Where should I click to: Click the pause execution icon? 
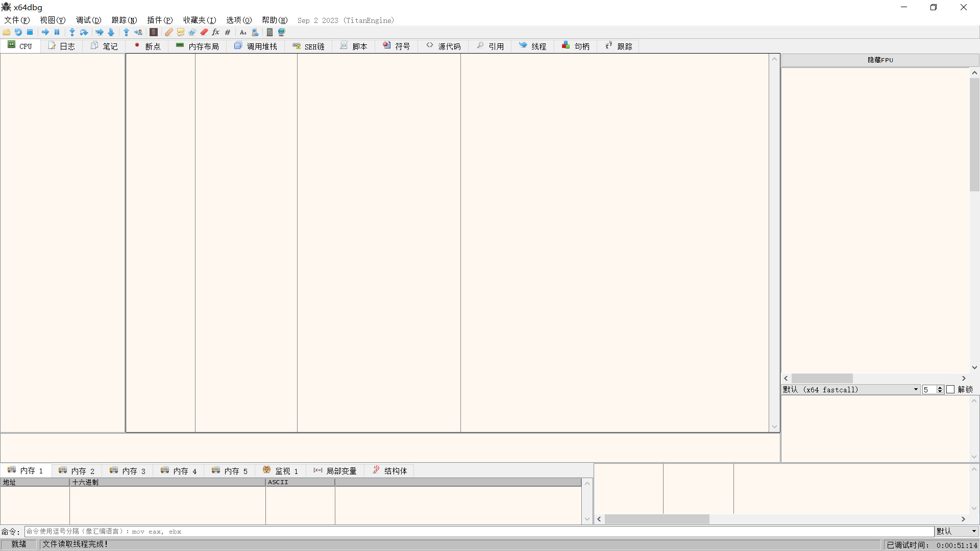(x=57, y=32)
